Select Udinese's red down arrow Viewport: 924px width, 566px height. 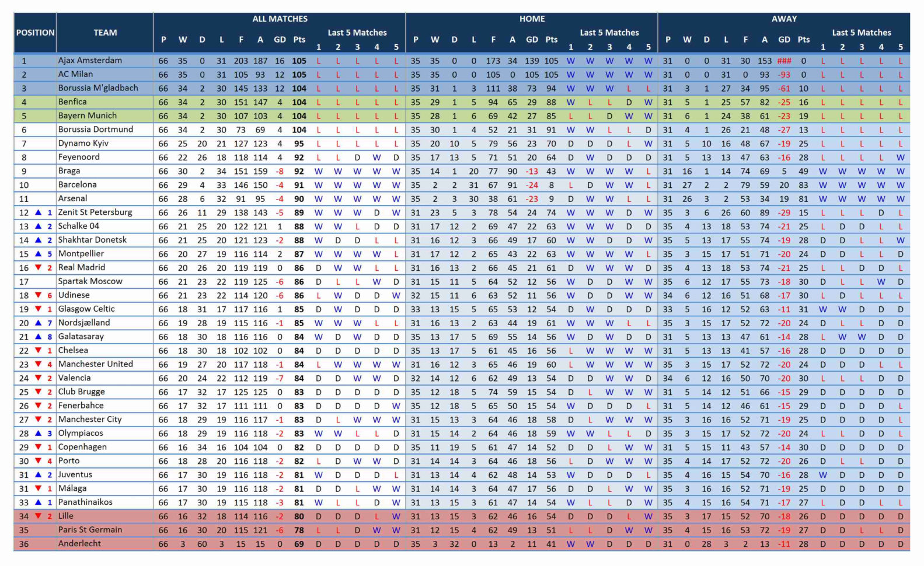pyautogui.click(x=38, y=295)
